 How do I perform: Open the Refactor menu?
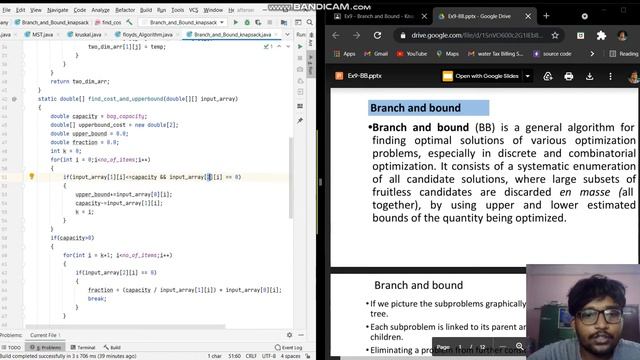click(x=125, y=10)
